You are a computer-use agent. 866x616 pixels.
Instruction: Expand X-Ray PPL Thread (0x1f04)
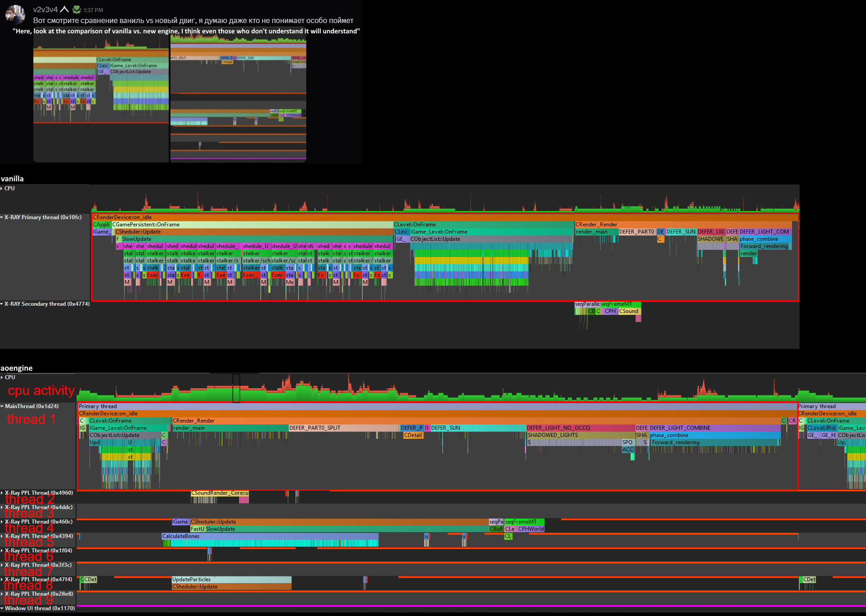point(2,551)
